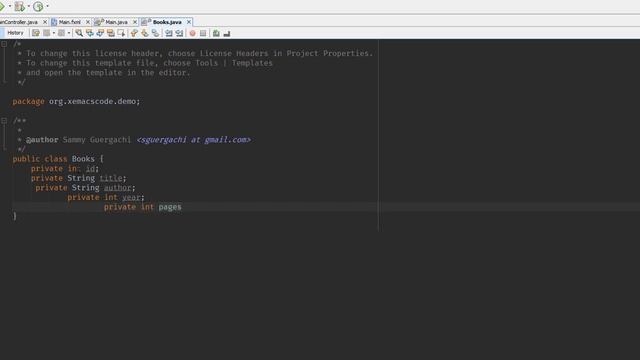The image size is (640, 360).
Task: Click the Profile Project clock icon
Action: pos(38,7)
